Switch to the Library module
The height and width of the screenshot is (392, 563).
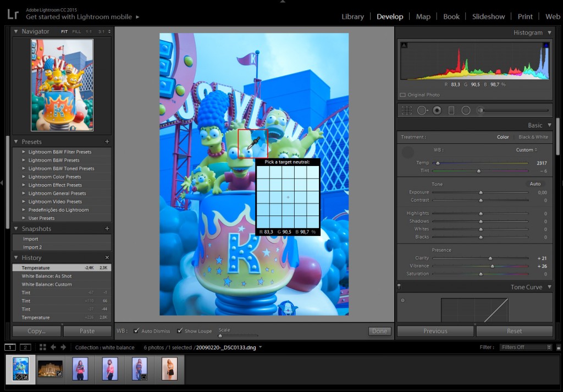coord(352,16)
